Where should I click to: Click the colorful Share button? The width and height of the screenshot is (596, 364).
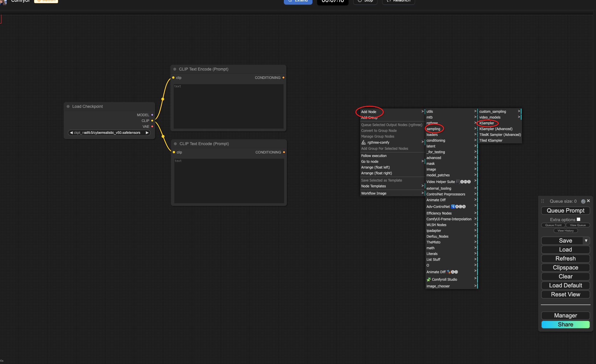coord(565,324)
